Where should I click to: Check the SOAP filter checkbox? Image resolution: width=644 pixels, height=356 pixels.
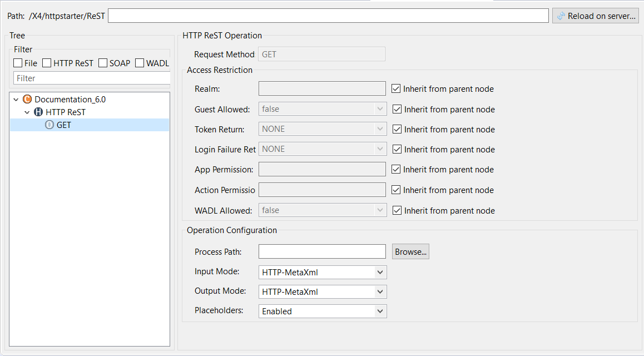(x=103, y=63)
